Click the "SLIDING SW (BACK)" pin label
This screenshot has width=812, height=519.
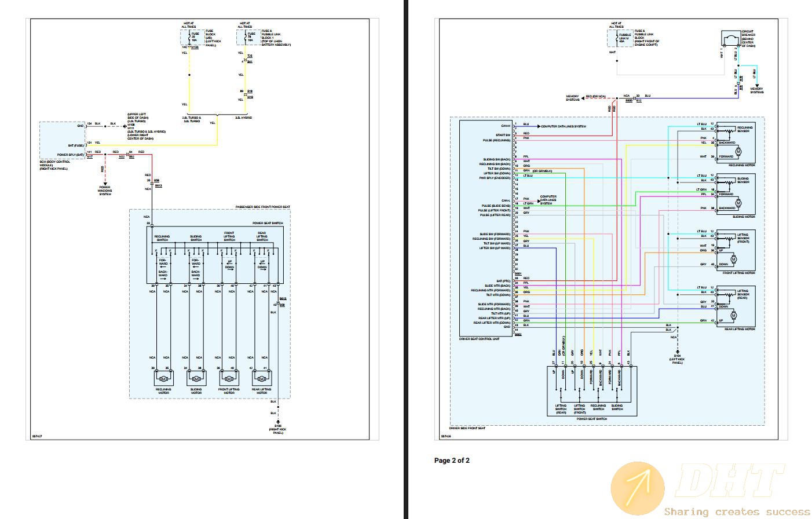coord(497,159)
